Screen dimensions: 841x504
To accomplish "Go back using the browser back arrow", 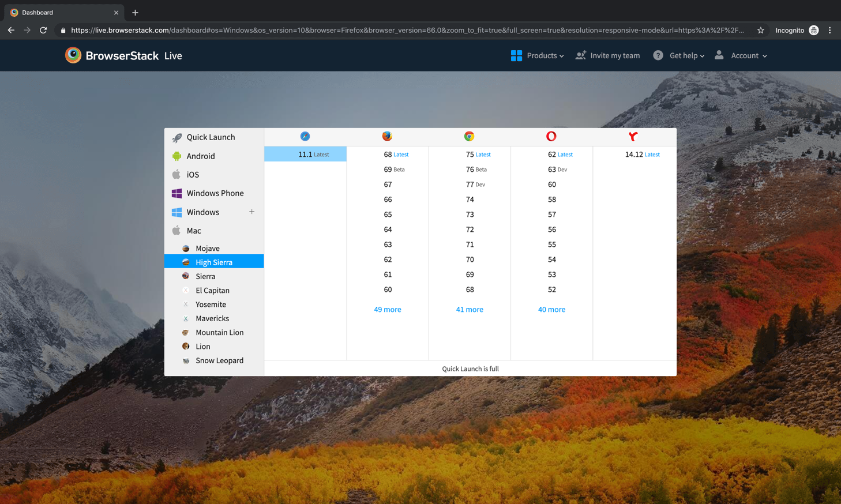I will click(11, 30).
